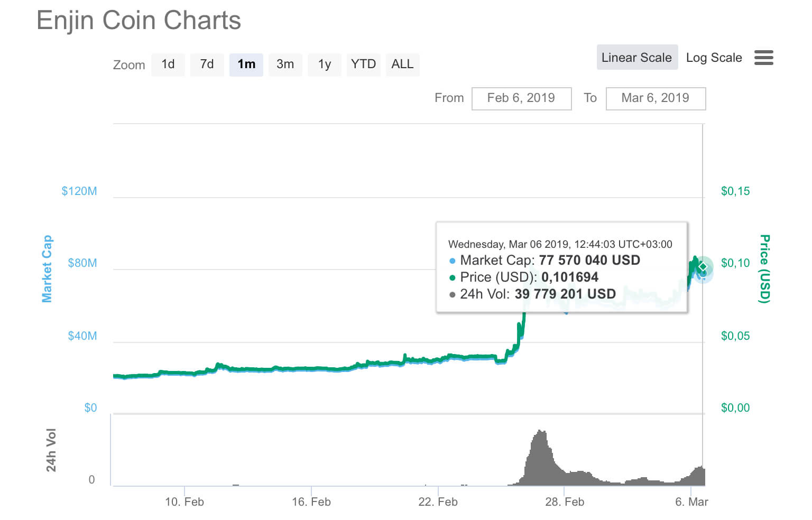This screenshot has height=520, width=812.
Task: Click the green diamond price marker
Action: point(703,267)
